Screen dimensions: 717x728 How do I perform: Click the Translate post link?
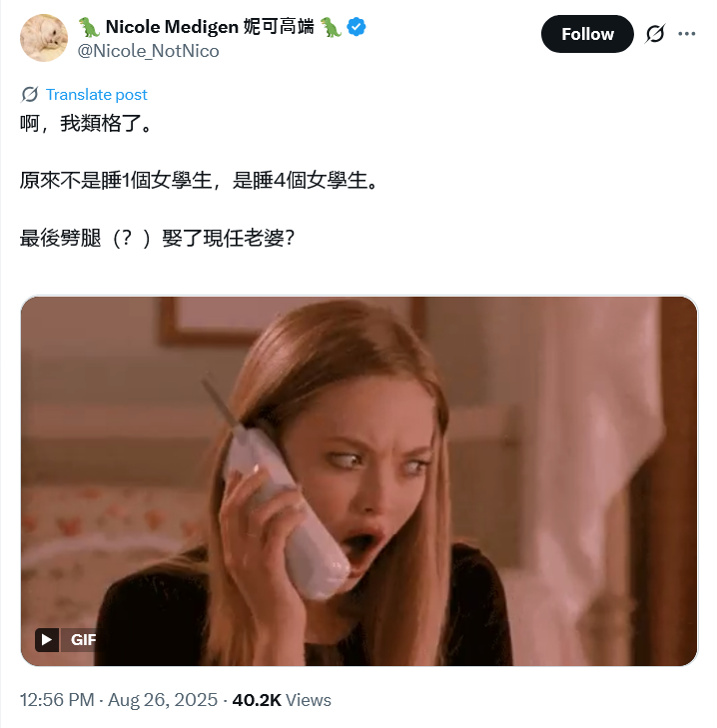point(96,94)
